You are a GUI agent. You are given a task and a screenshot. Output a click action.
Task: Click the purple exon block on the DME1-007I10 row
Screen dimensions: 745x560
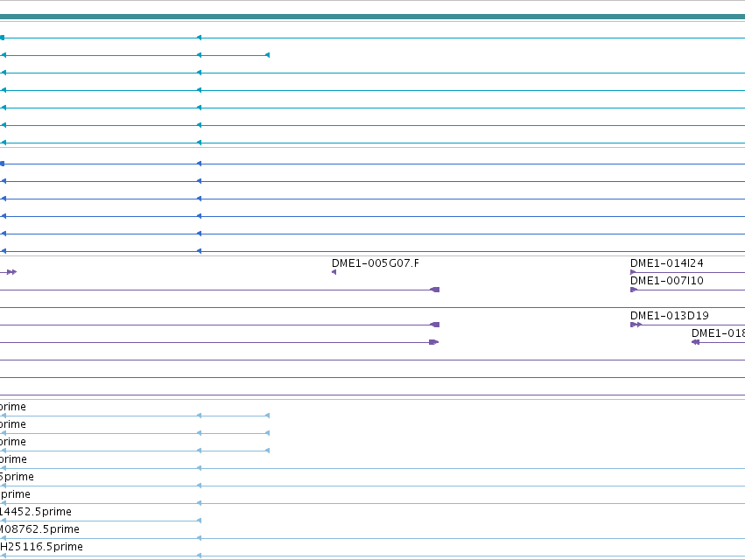(x=435, y=290)
